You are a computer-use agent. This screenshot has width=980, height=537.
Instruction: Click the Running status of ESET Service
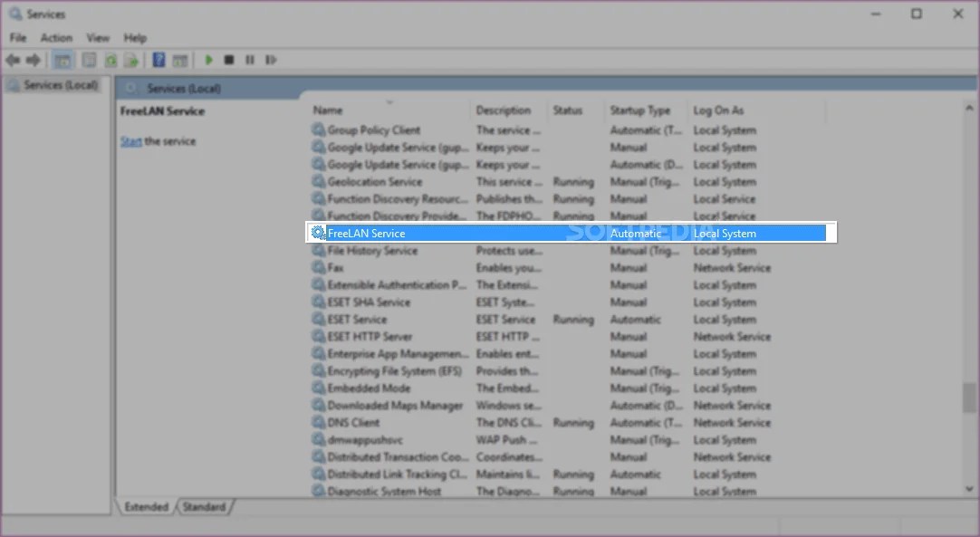click(573, 320)
